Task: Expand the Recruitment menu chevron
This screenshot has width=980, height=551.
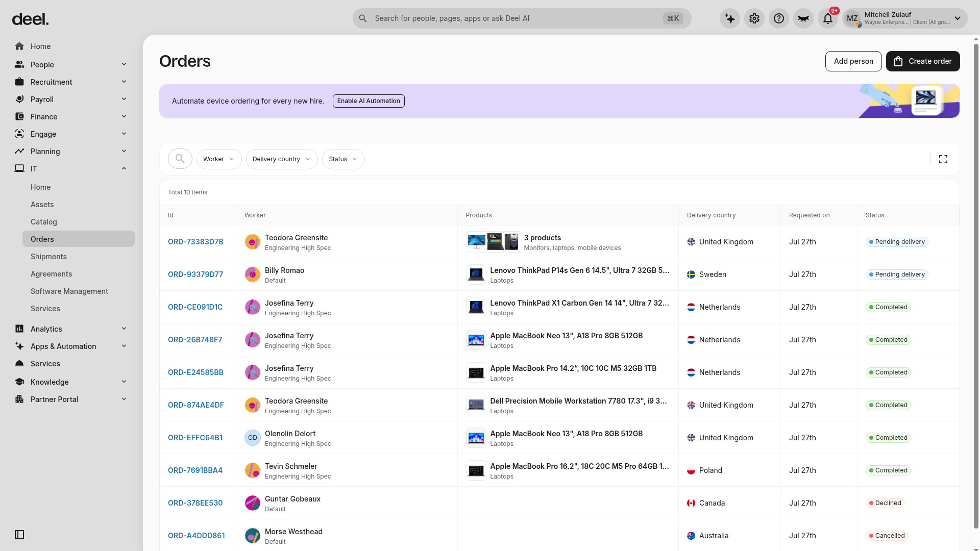Action: pyautogui.click(x=124, y=82)
